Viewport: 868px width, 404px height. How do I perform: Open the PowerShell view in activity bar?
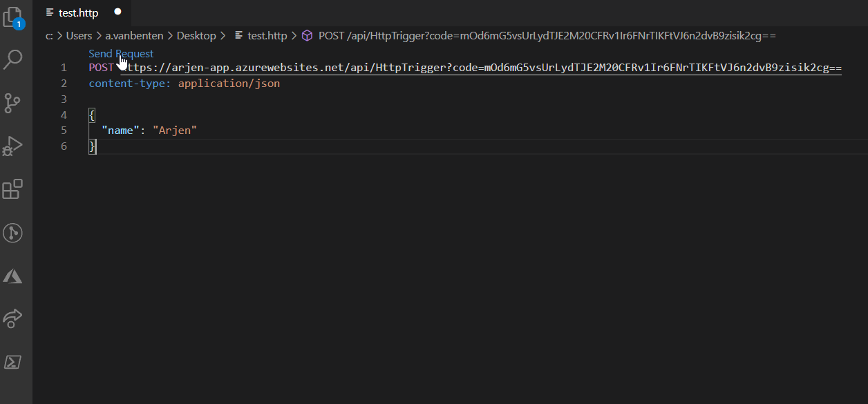pyautogui.click(x=13, y=362)
